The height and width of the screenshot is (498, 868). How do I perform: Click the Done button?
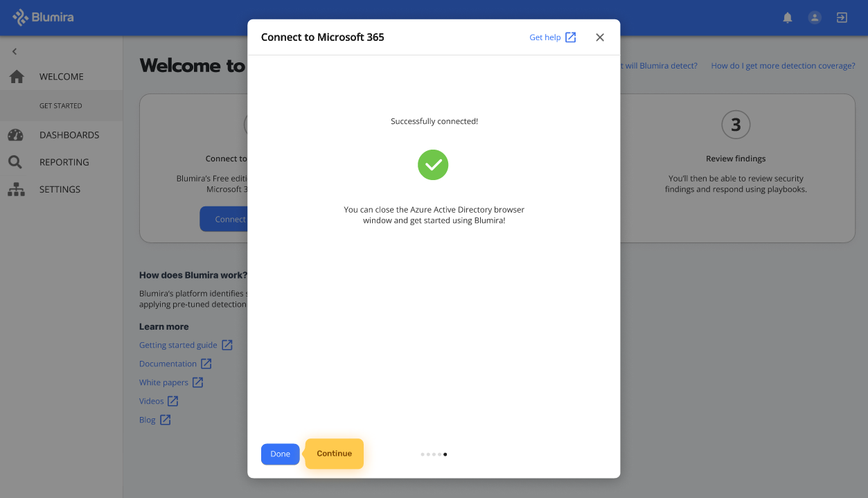tap(281, 454)
